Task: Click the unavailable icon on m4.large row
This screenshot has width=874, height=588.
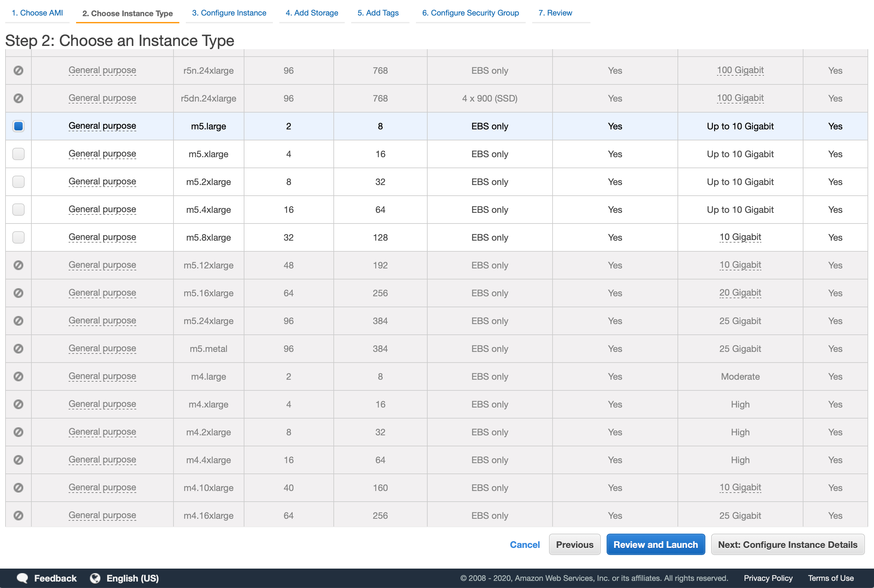Action: coord(18,376)
